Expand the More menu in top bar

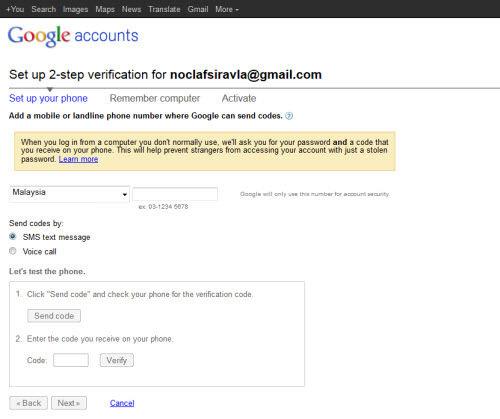[227, 9]
